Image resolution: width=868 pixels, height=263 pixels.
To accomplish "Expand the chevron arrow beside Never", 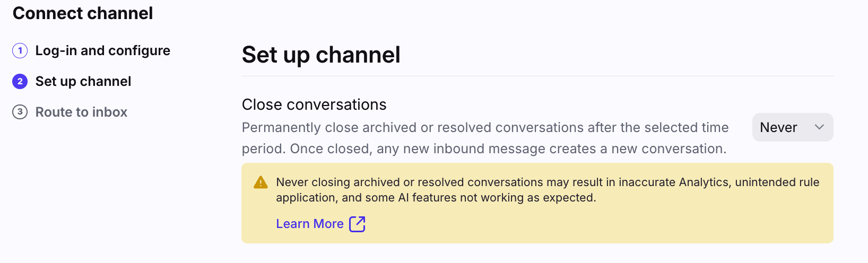I will click(x=819, y=127).
